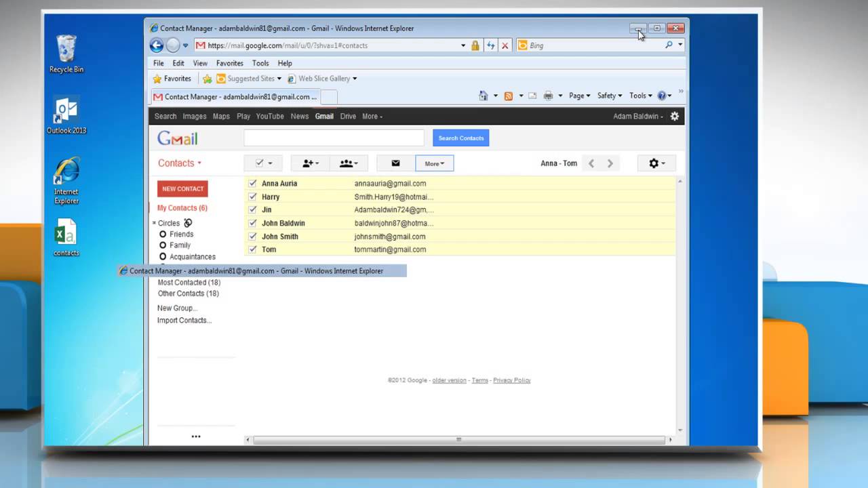Open the Contacts red dropdown
This screenshot has height=488, width=868.
pos(180,163)
